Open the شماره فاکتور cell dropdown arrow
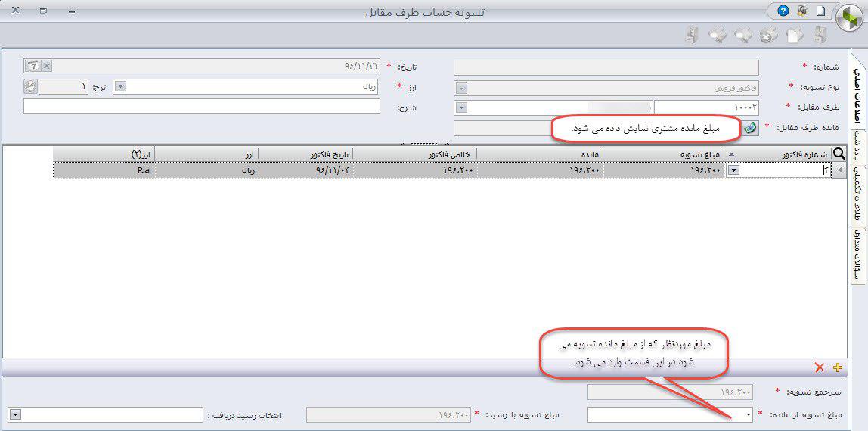 click(733, 170)
